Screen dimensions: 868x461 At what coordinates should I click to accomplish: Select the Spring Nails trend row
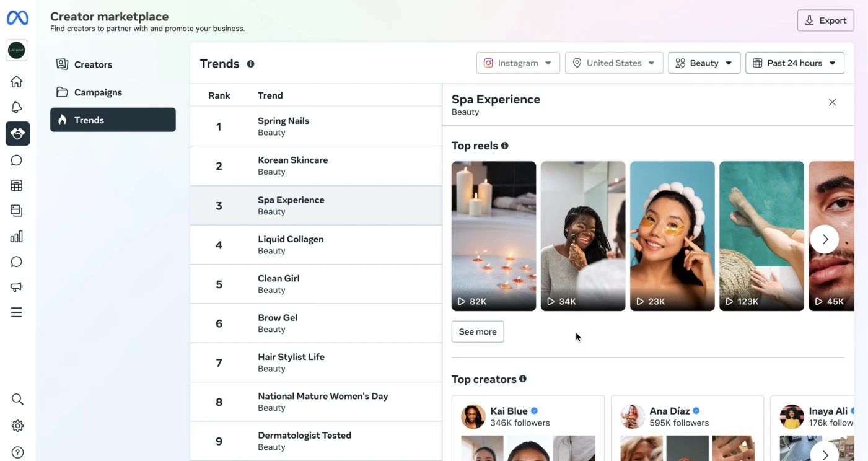[316, 126]
